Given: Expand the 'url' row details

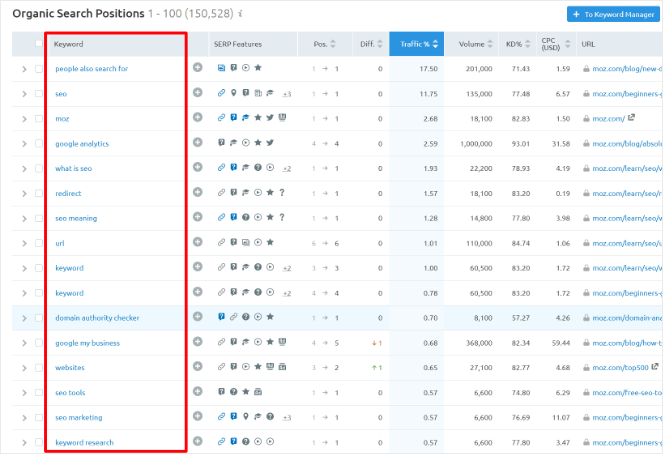Looking at the screenshot, I should pyautogui.click(x=24, y=243).
